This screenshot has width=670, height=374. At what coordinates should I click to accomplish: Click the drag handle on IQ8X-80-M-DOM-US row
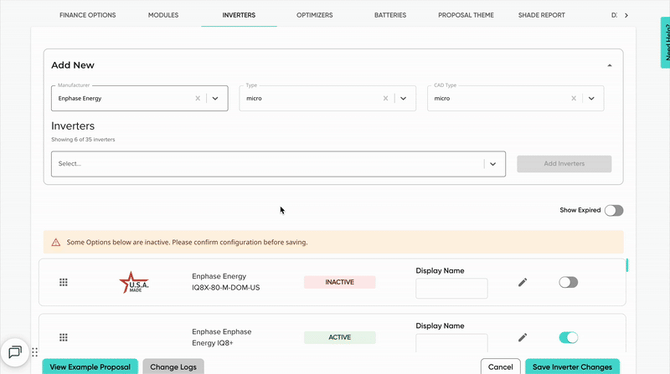63,282
